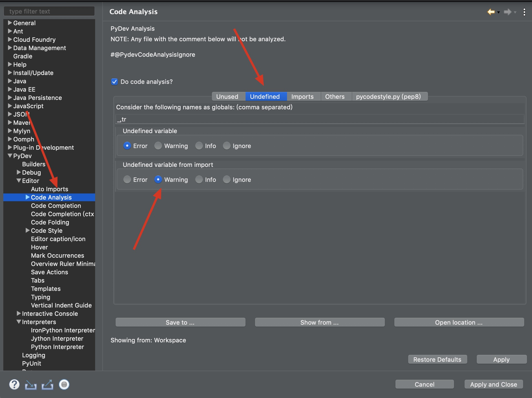
Task: Click the export preferences icon at bottom left
Action: tap(47, 384)
